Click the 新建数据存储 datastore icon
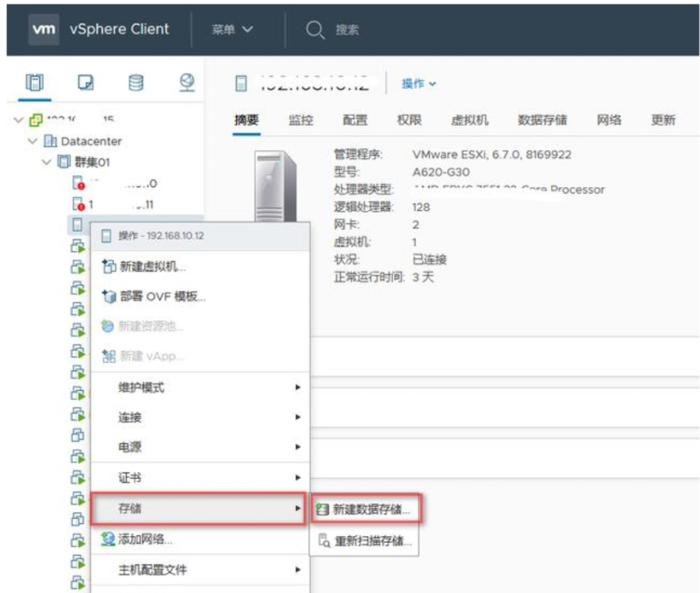The image size is (700, 593). coord(323,509)
